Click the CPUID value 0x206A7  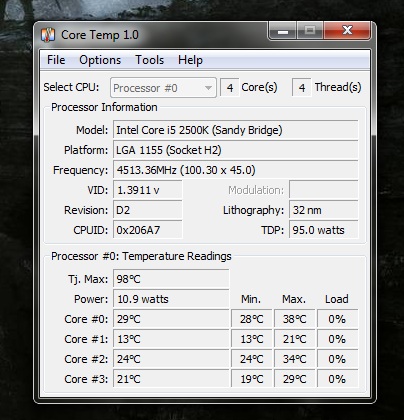tap(148, 230)
